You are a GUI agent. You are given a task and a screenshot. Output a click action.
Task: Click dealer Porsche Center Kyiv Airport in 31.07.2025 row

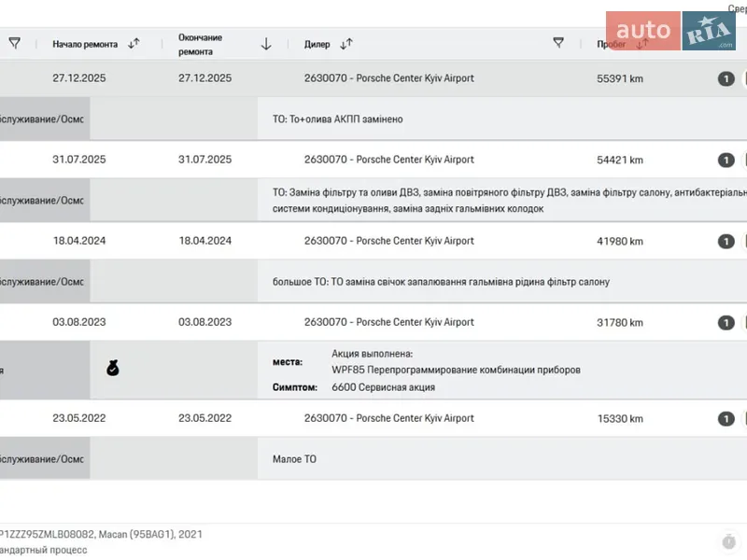[x=388, y=160]
